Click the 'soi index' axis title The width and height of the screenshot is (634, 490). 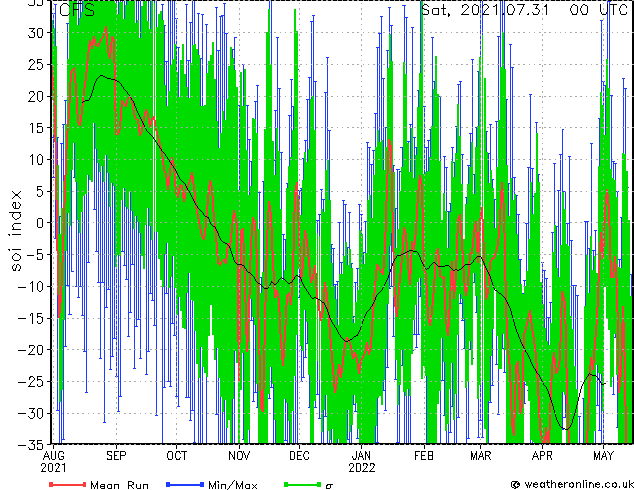pyautogui.click(x=16, y=231)
